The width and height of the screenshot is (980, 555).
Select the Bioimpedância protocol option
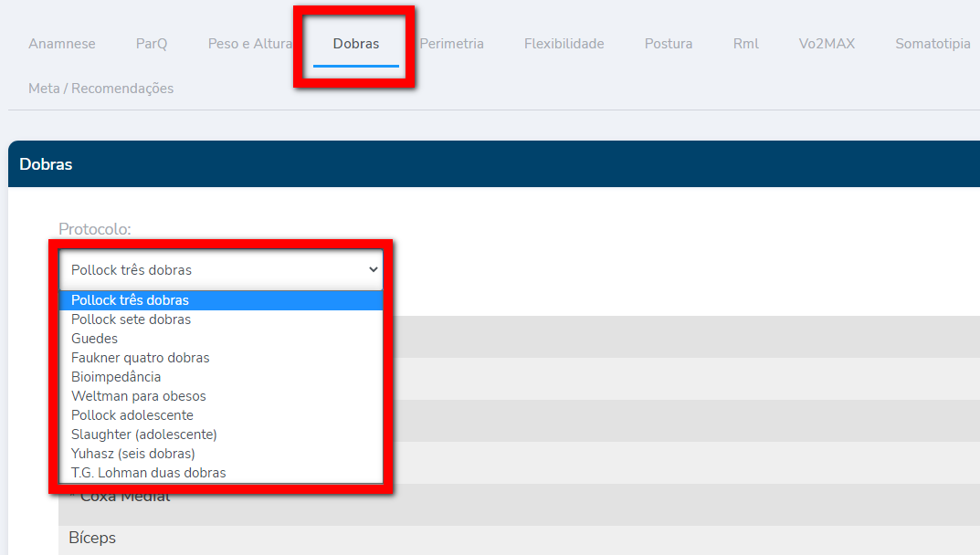pos(116,377)
